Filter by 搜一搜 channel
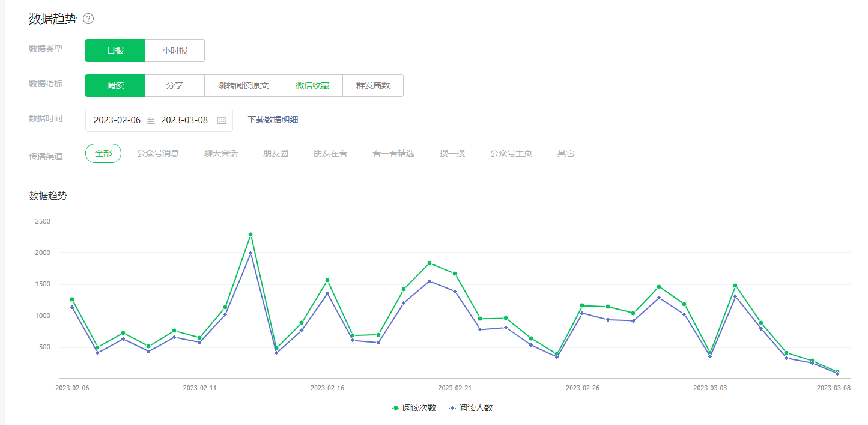The height and width of the screenshot is (425, 868). click(452, 153)
